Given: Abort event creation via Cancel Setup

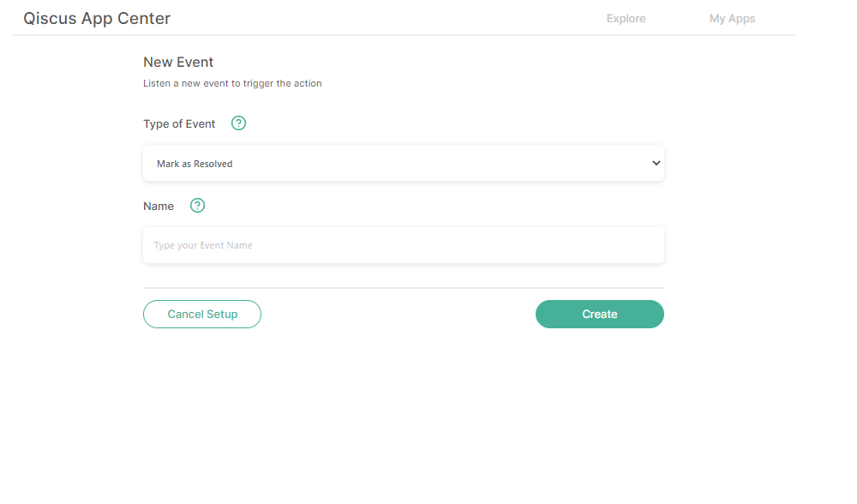Looking at the screenshot, I should point(202,314).
